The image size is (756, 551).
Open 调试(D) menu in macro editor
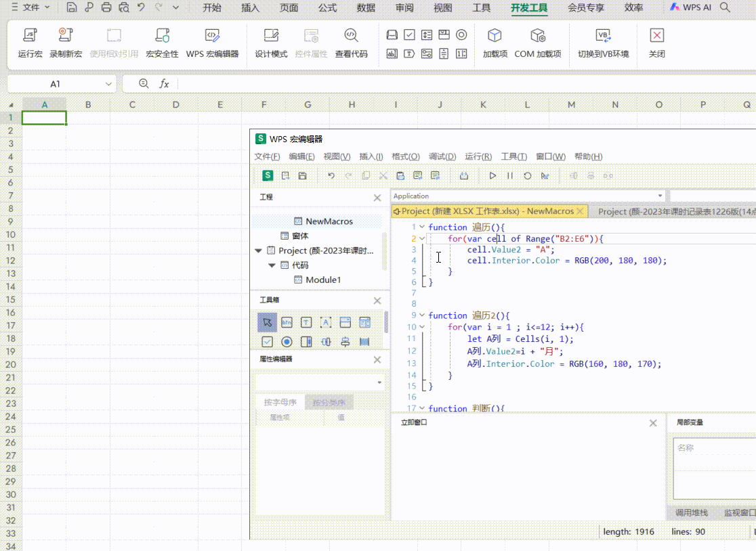tap(442, 156)
